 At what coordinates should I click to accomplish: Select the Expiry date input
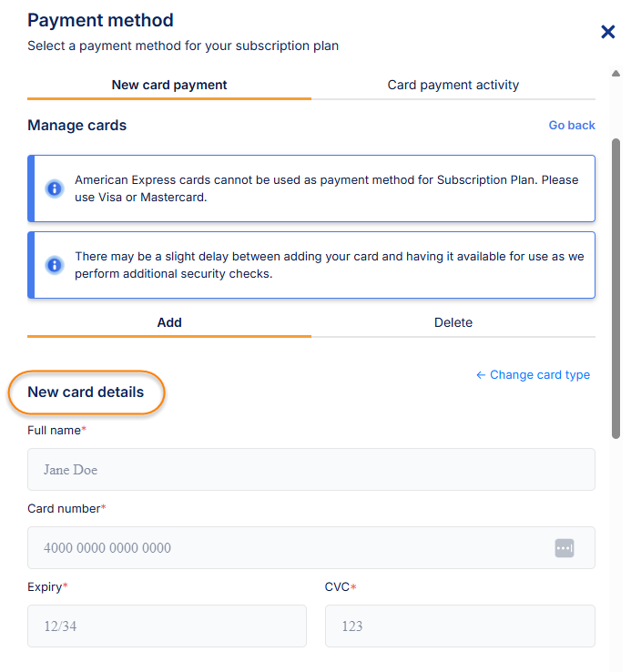click(x=167, y=626)
